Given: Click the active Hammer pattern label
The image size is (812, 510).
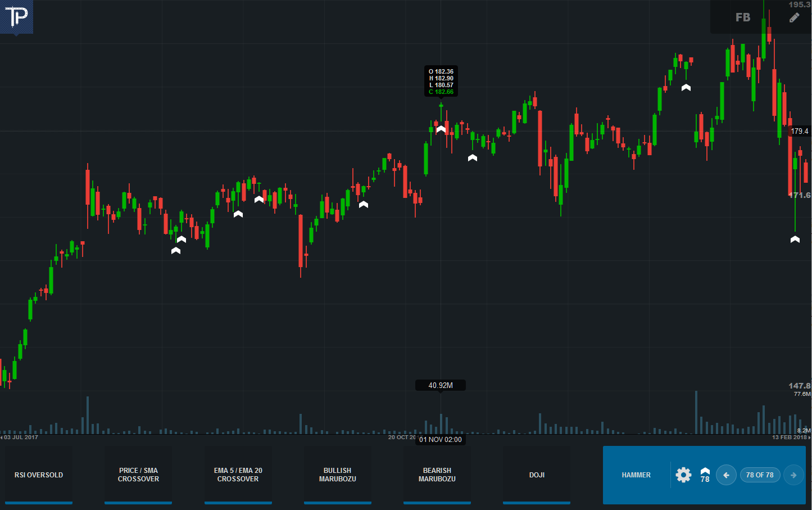Looking at the screenshot, I should pyautogui.click(x=636, y=475).
